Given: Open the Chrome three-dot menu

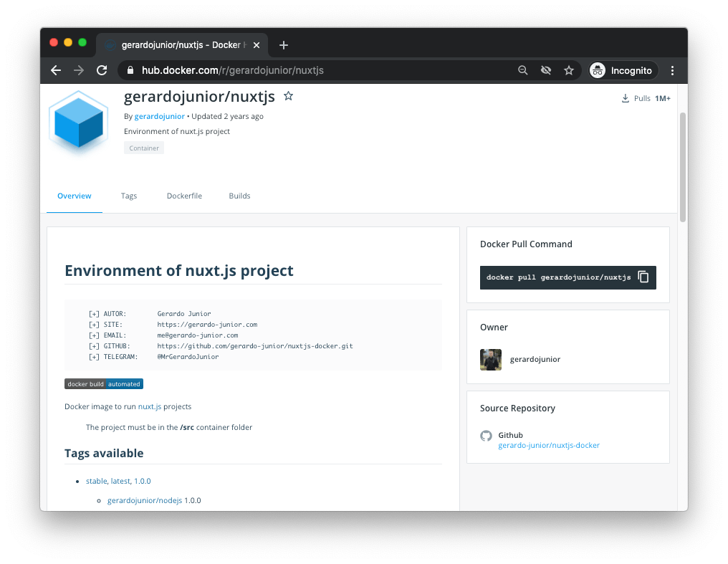Looking at the screenshot, I should click(x=672, y=70).
